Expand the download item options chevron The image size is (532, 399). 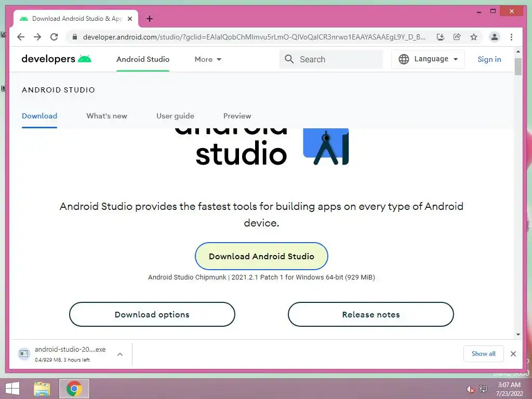[x=120, y=354]
